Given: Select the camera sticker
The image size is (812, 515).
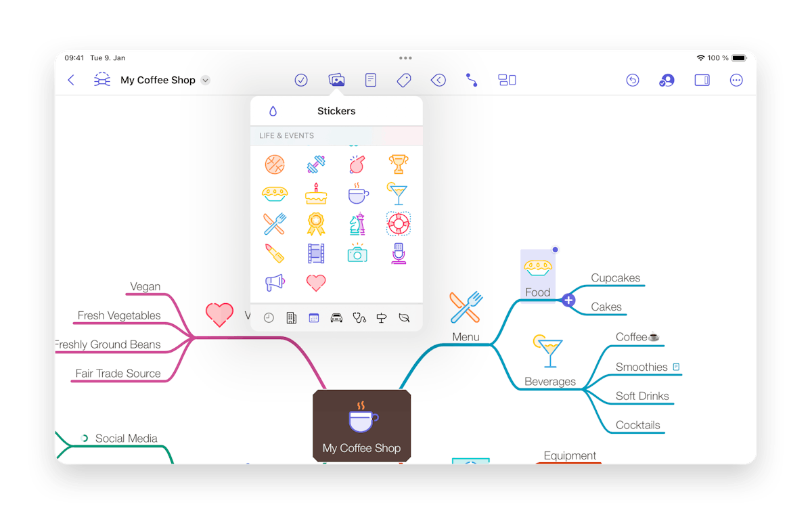Looking at the screenshot, I should (357, 253).
